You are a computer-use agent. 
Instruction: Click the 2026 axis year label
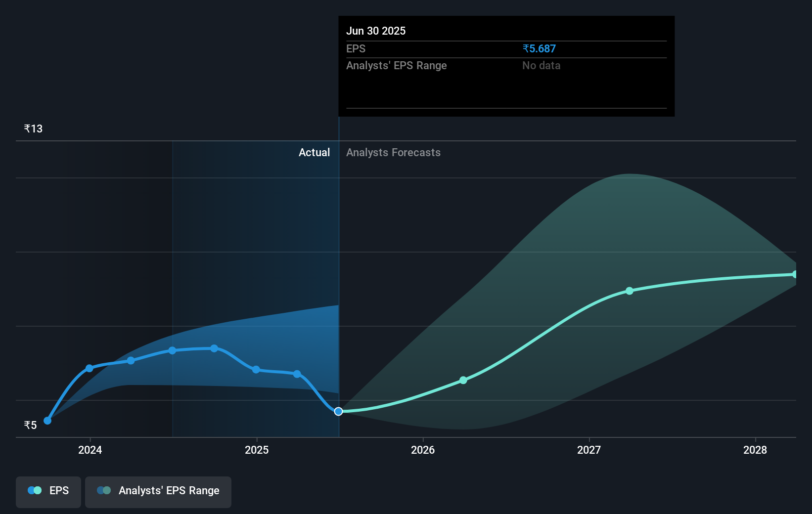(x=423, y=450)
